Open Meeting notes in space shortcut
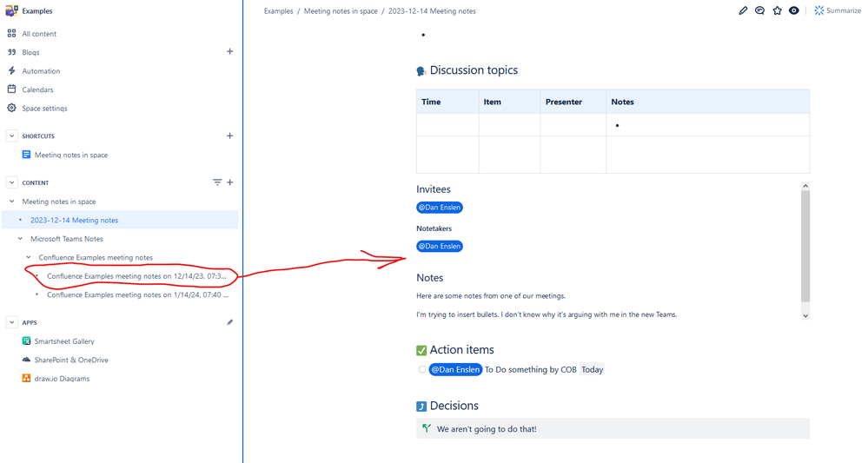Image resolution: width=868 pixels, height=463 pixels. tap(71, 155)
